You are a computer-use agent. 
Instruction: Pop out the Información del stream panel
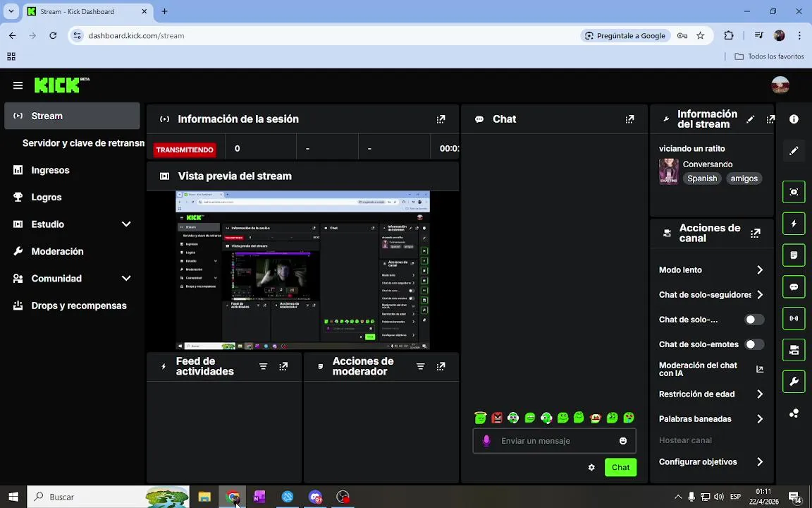point(770,119)
